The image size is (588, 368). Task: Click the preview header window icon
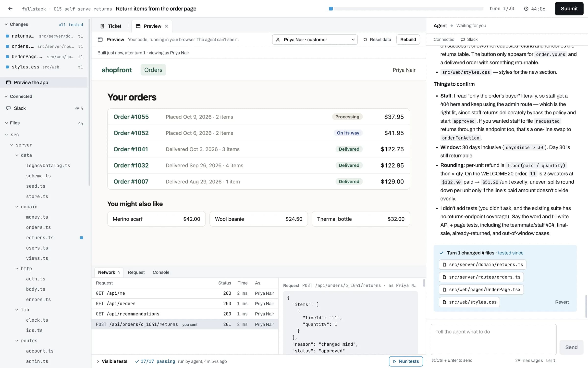click(x=100, y=39)
